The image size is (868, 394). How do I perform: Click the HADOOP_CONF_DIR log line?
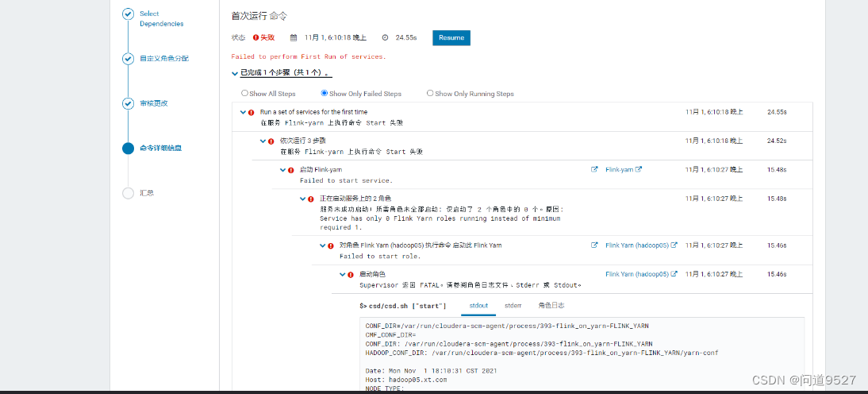[542, 353]
